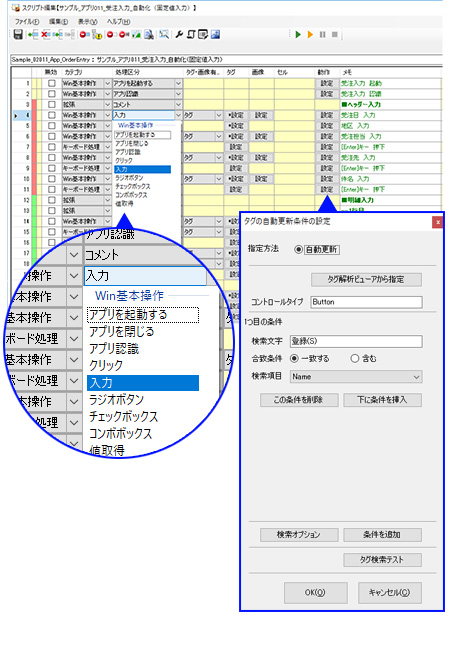Click the document with magnifier toolbar icon
This screenshot has height=650, width=450.
[149, 35]
